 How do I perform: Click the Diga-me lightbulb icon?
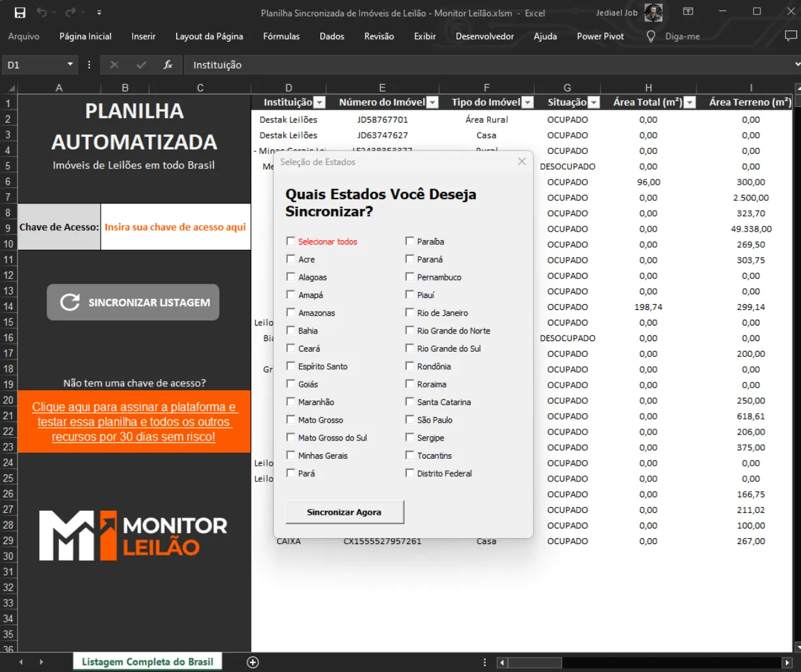click(x=651, y=37)
